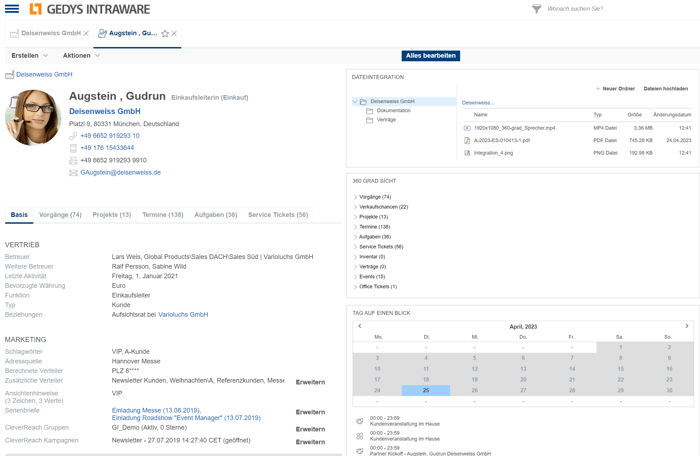Switch to the Basis tab
Screen dimensions: 700x456
click(x=19, y=215)
